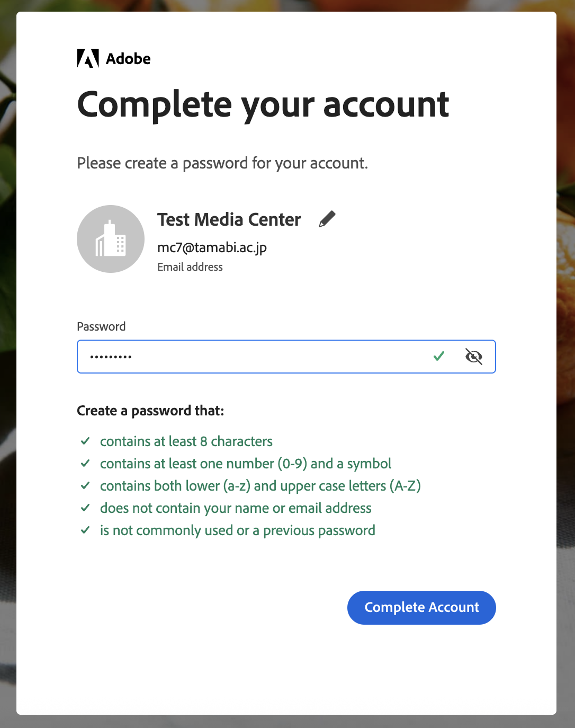The image size is (575, 728).
Task: Click the "Email address" caption
Action: (190, 267)
